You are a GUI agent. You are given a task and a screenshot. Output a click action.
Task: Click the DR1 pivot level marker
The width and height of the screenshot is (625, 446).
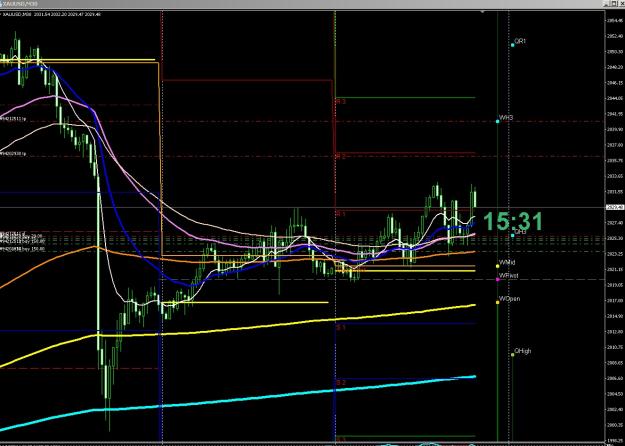[x=513, y=45]
